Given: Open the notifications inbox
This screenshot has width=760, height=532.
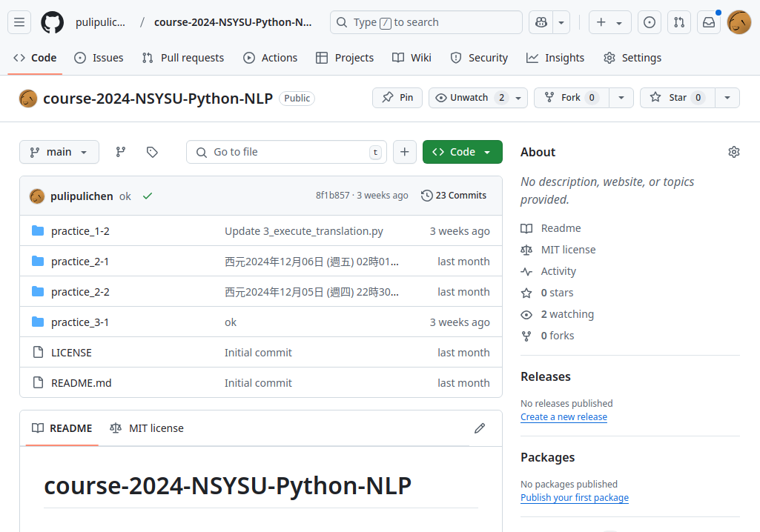Looking at the screenshot, I should tap(709, 22).
